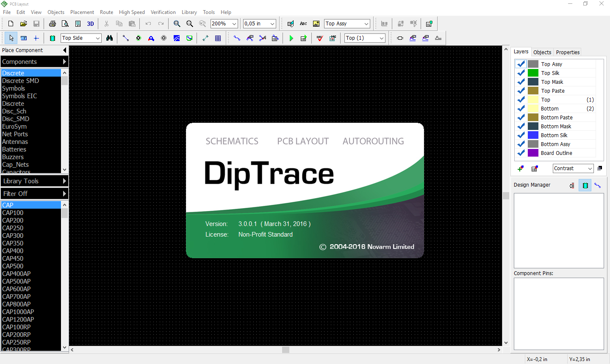The image size is (610, 364).
Task: Open the High Speed menu
Action: click(x=132, y=12)
